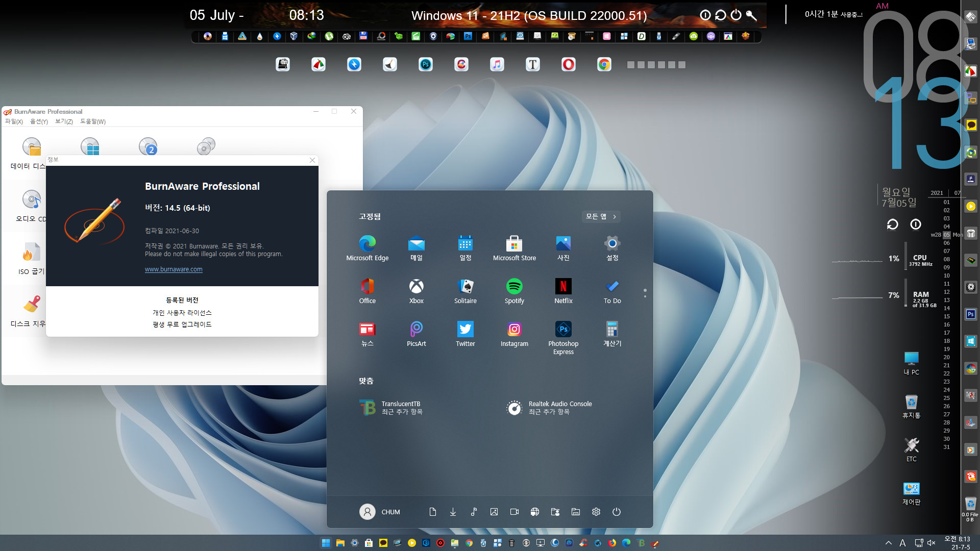The height and width of the screenshot is (551, 980).
Task: Select 데이터 디스크 in BurnAware
Action: (29, 154)
